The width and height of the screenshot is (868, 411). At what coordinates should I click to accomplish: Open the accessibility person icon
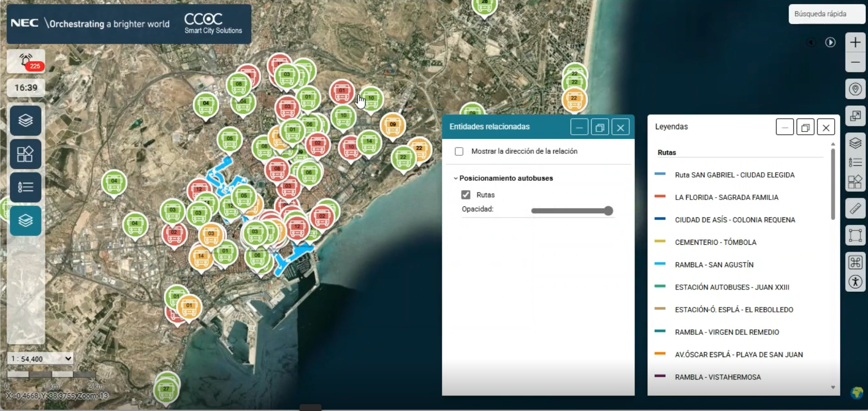pyautogui.click(x=855, y=282)
